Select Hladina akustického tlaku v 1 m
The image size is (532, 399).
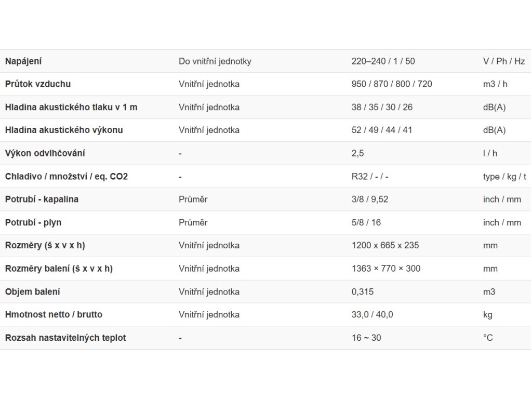tap(71, 107)
